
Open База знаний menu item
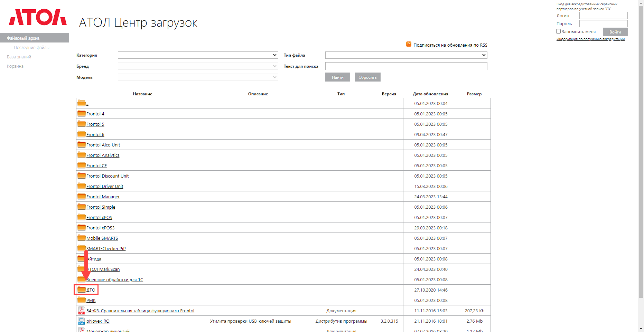point(19,57)
